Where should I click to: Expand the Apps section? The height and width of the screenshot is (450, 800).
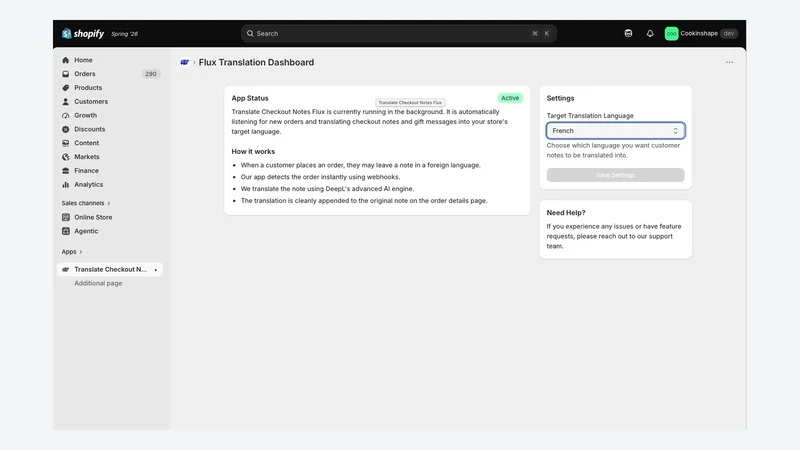pyautogui.click(x=71, y=252)
